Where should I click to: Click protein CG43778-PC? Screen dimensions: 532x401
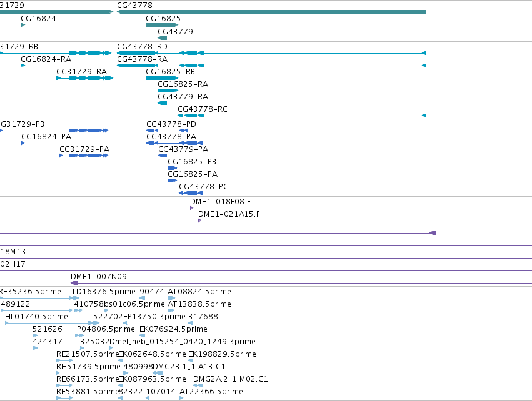(x=191, y=193)
